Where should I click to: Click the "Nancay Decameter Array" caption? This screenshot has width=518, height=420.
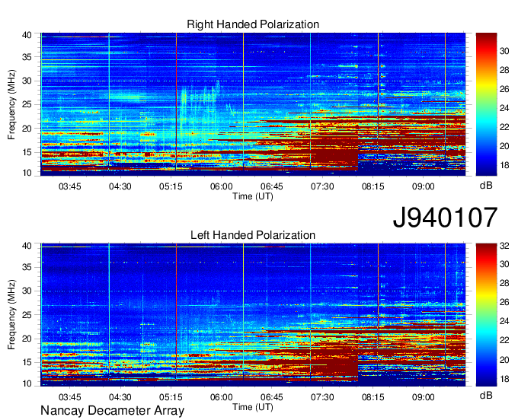pyautogui.click(x=112, y=411)
